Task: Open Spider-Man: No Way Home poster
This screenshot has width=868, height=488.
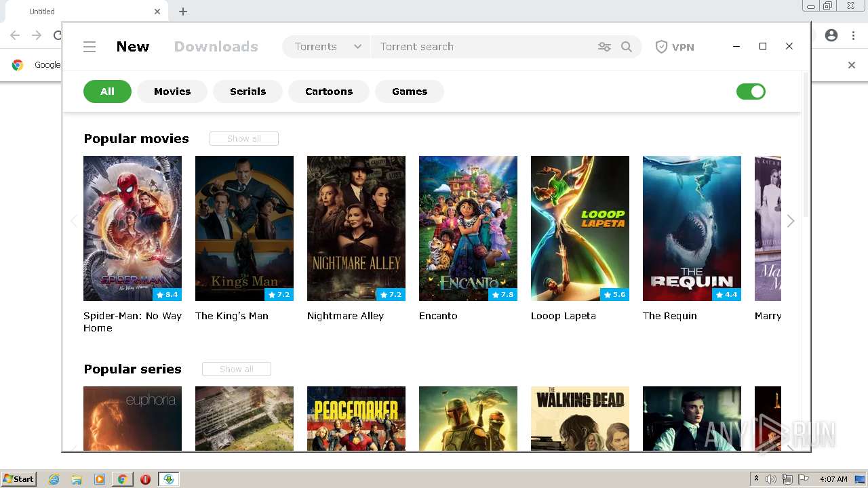Action: [x=132, y=228]
